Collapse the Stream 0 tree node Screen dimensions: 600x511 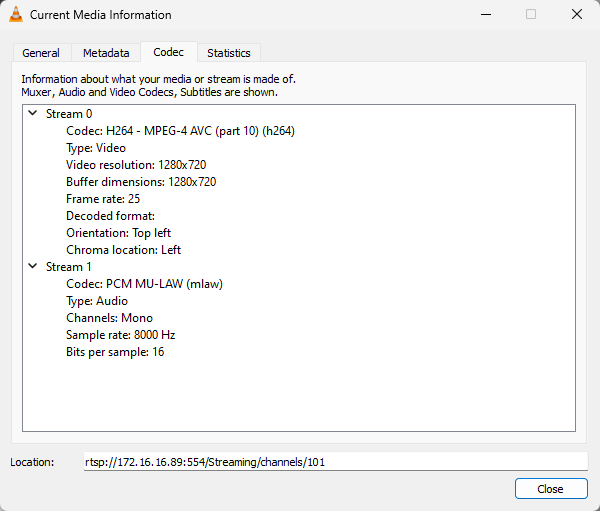[33, 114]
